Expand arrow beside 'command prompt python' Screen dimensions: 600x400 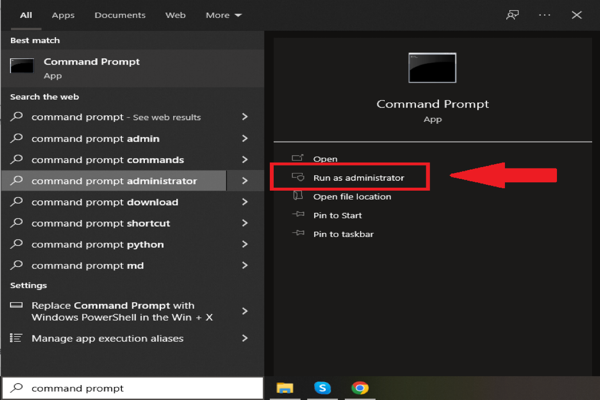click(245, 244)
